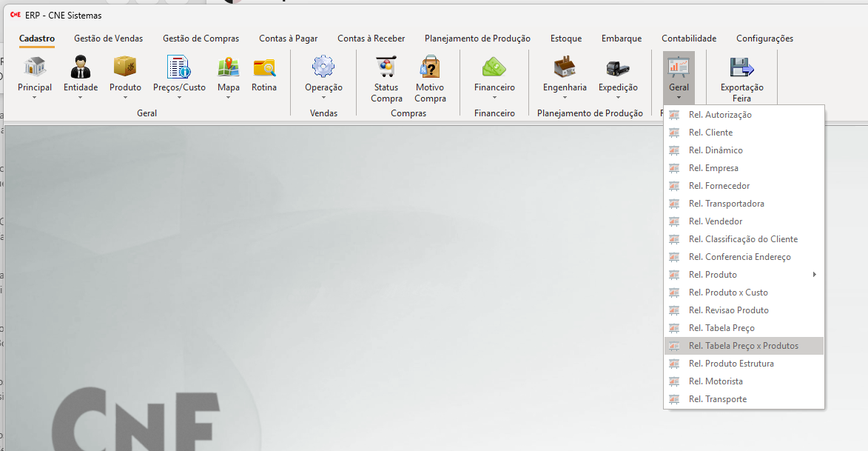
Task: Click the Produto box icon
Action: (125, 67)
